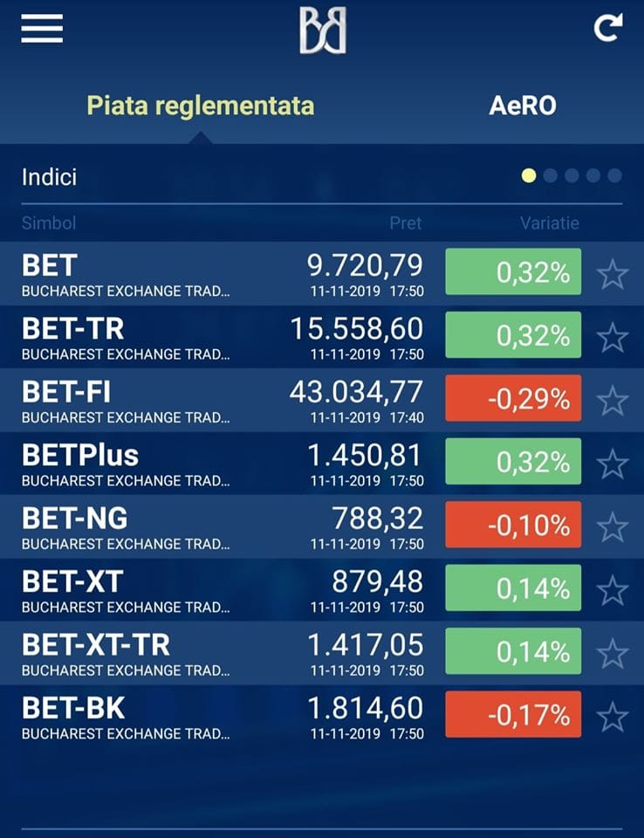The width and height of the screenshot is (644, 838).
Task: Select the Piata reglementata tab
Action: coord(201,106)
